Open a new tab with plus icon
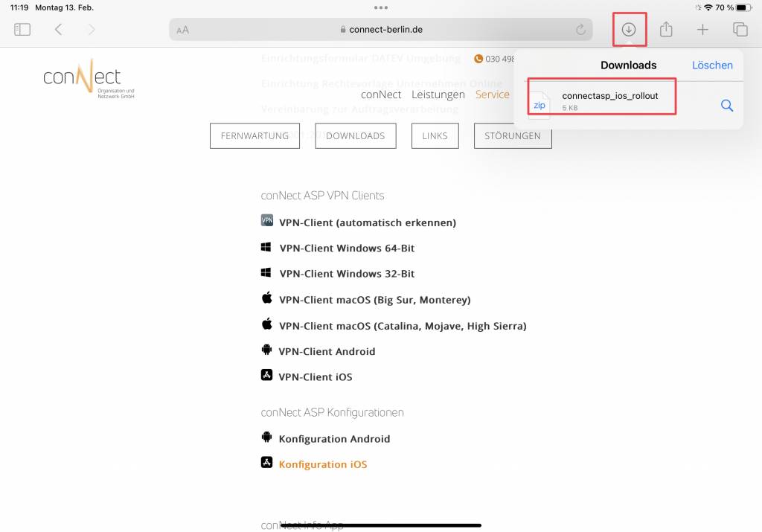Screen dimensions: 762x532 pos(702,30)
